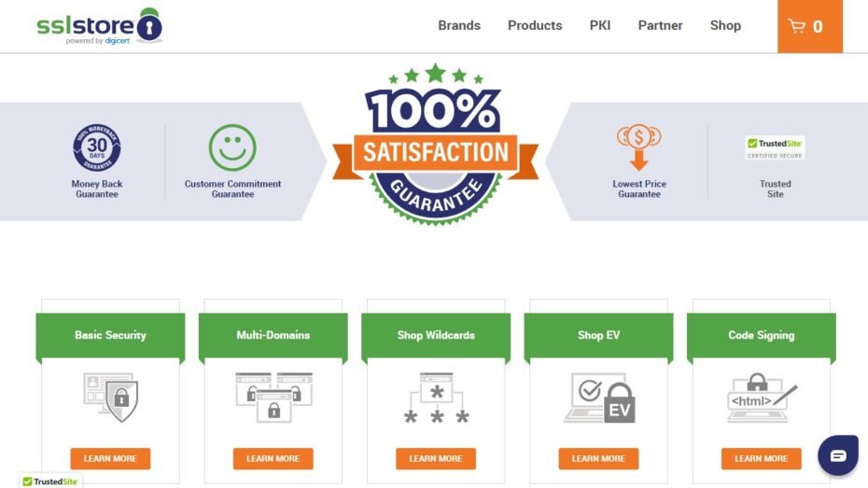Open the Partner menu item
Screen dimensions: 868x488
click(x=660, y=26)
